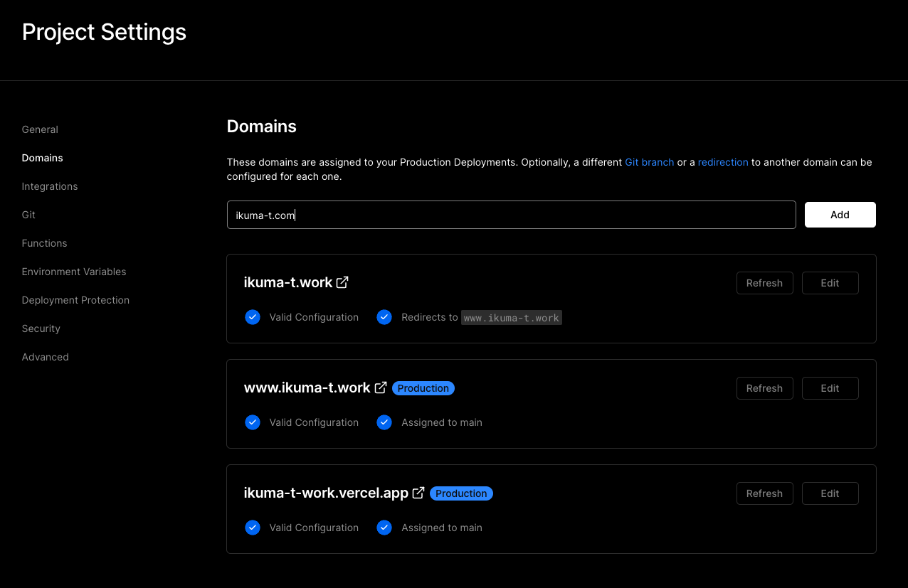The width and height of the screenshot is (908, 588).
Task: Open the General settings section
Action: tap(40, 129)
